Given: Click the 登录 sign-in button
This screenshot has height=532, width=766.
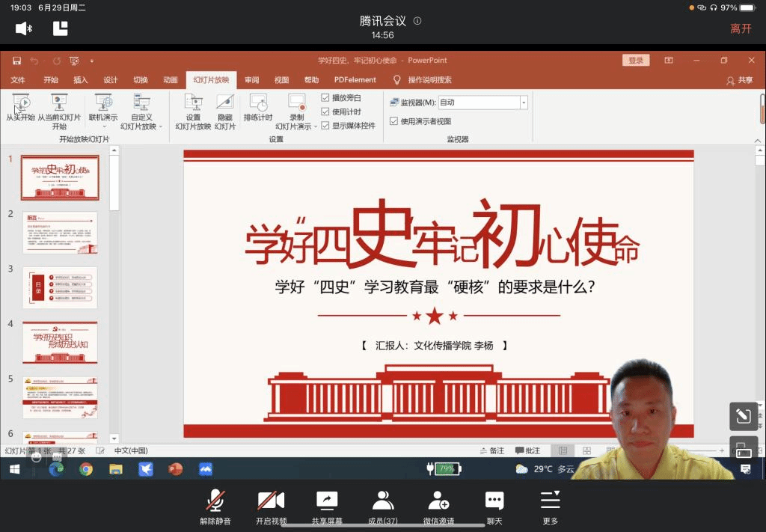Looking at the screenshot, I should point(635,61).
